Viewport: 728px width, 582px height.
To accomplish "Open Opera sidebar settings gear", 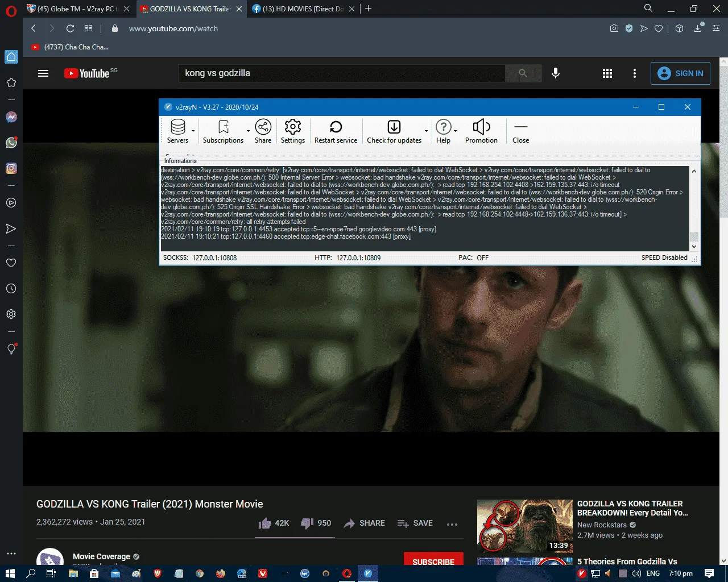I will pyautogui.click(x=11, y=314).
